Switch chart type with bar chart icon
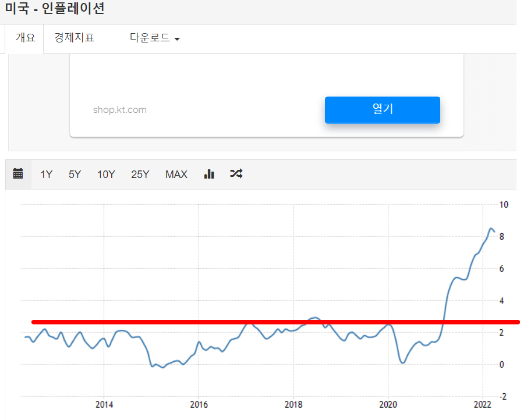Viewport: 520px width, 420px height. 209,174
